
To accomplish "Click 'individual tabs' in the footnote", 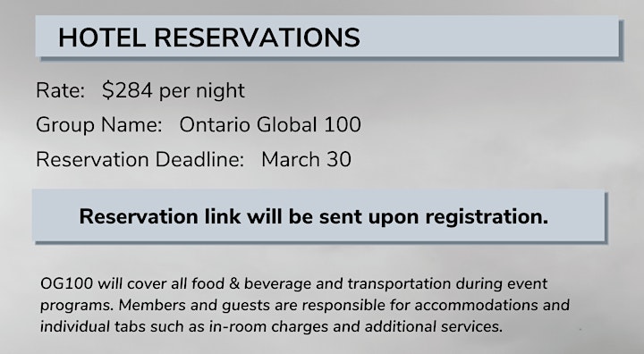I will 93,326.
